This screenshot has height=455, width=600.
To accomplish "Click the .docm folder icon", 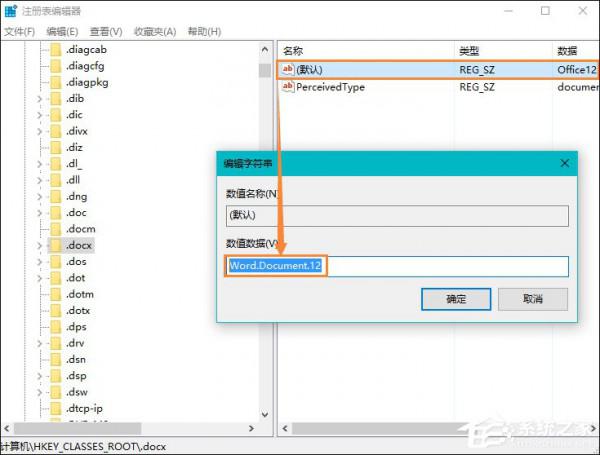I will point(56,229).
